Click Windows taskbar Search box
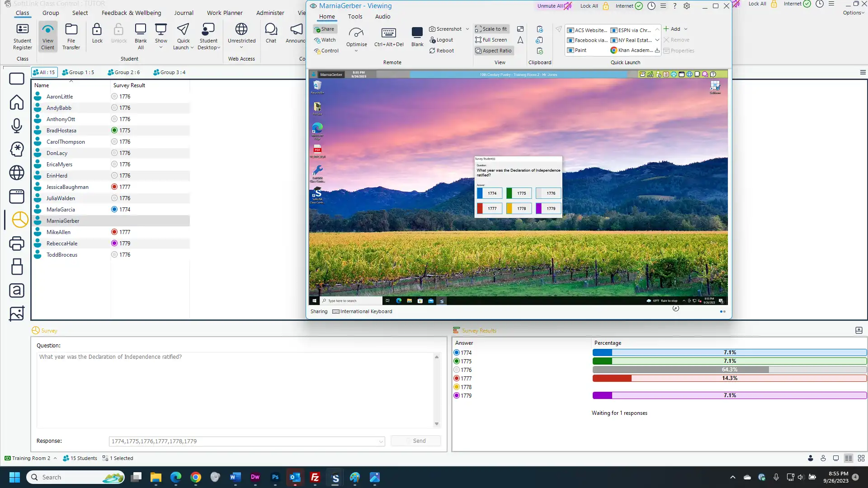This screenshot has width=868, height=488. click(75, 477)
